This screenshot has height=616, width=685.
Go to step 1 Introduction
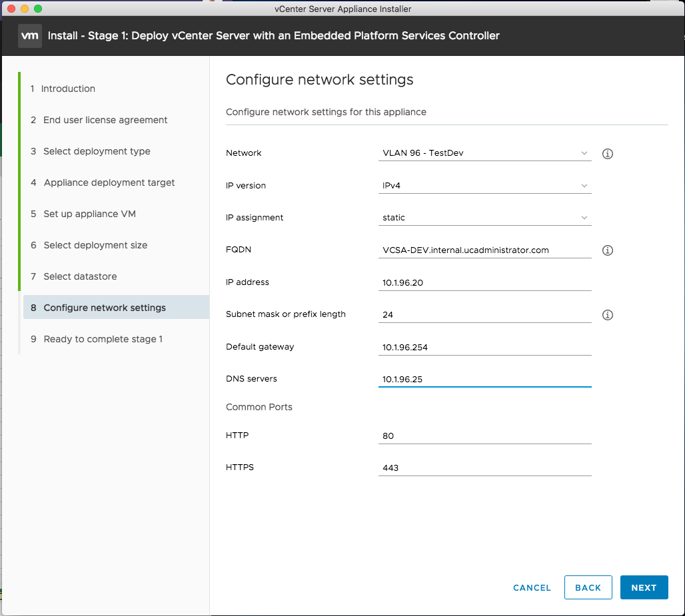tap(68, 89)
